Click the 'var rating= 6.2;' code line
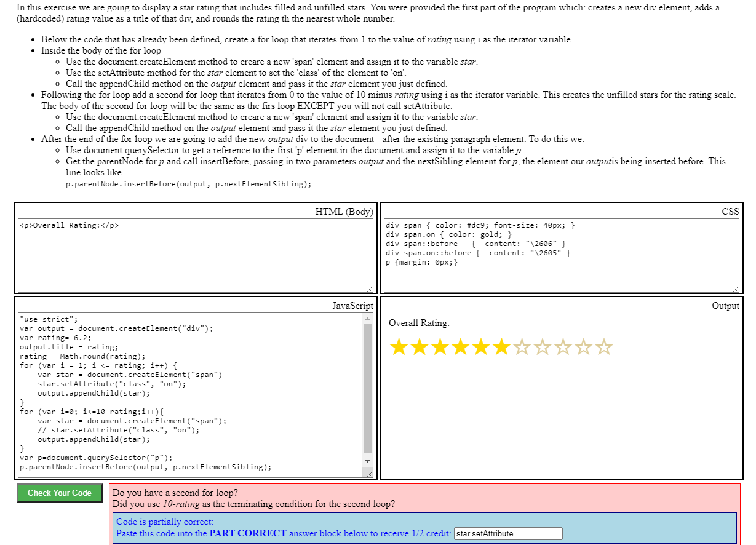756x545 pixels. [55, 338]
